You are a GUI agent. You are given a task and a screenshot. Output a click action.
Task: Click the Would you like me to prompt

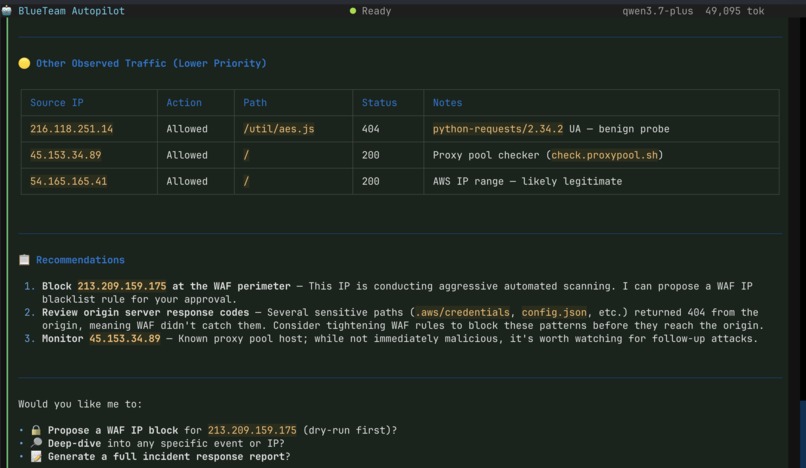coord(80,404)
